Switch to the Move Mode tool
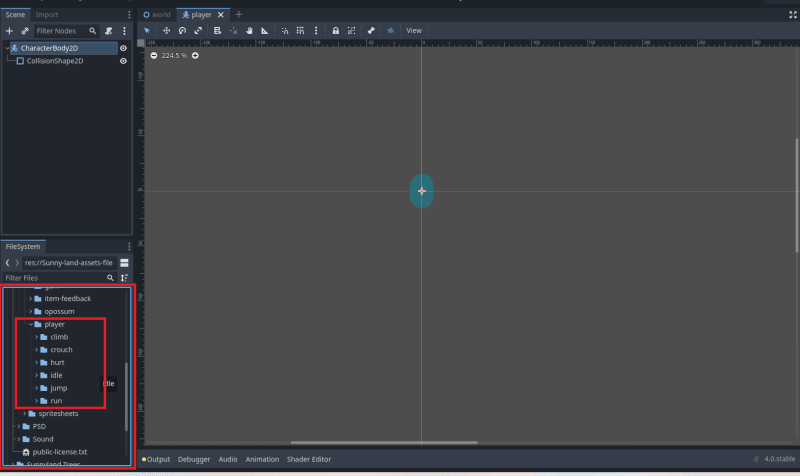Screen dimensions: 800x476 click(166, 31)
